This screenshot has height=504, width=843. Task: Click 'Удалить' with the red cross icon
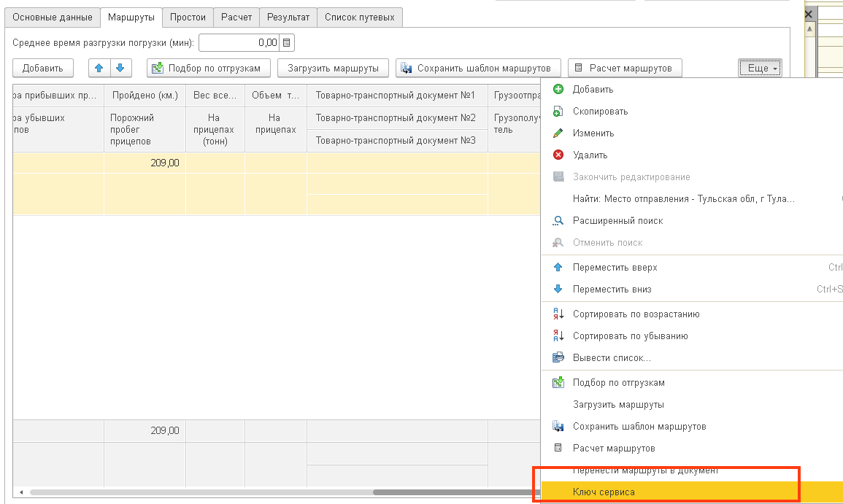tap(590, 155)
